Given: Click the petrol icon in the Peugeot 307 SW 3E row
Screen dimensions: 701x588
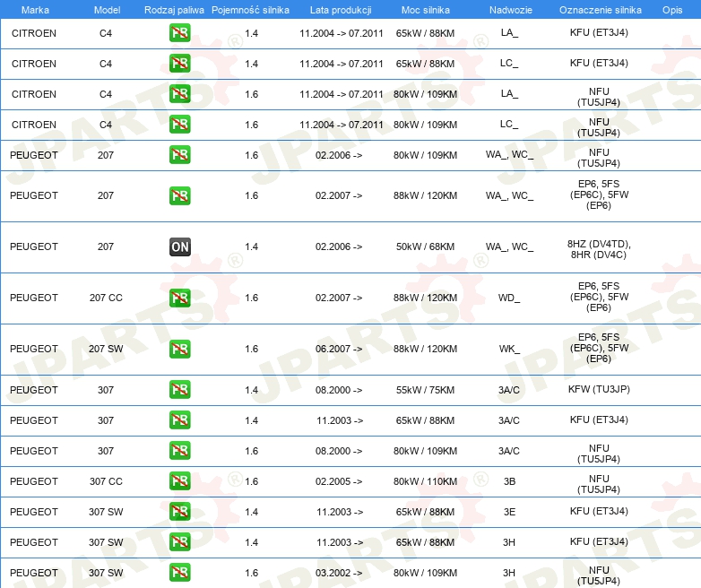Looking at the screenshot, I should click(x=179, y=512).
